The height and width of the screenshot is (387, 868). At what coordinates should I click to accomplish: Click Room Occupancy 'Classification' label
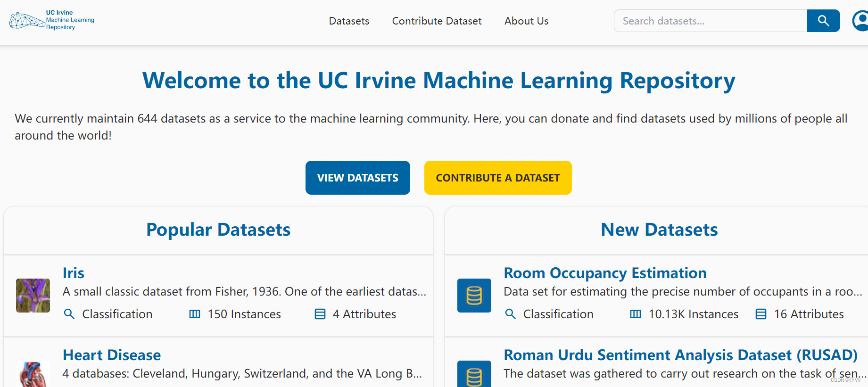tap(558, 314)
